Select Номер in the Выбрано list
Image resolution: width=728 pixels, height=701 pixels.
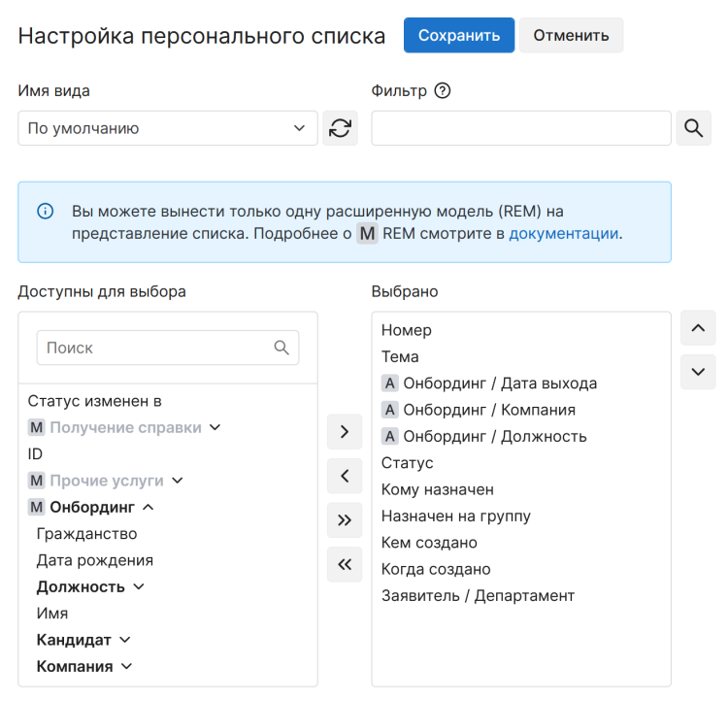point(407,330)
